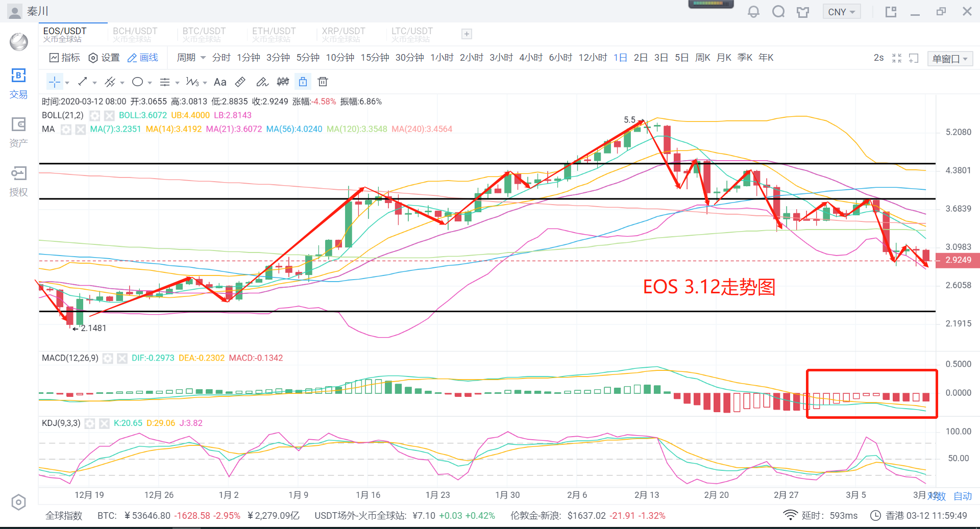Select the parallel channel drawing tool
Viewport: 980px width, 529px height.
109,82
